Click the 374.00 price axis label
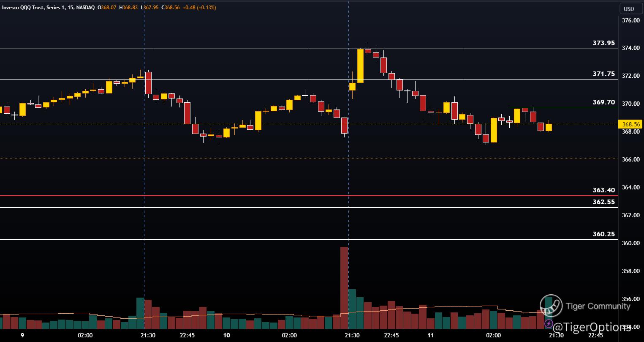 (630, 48)
